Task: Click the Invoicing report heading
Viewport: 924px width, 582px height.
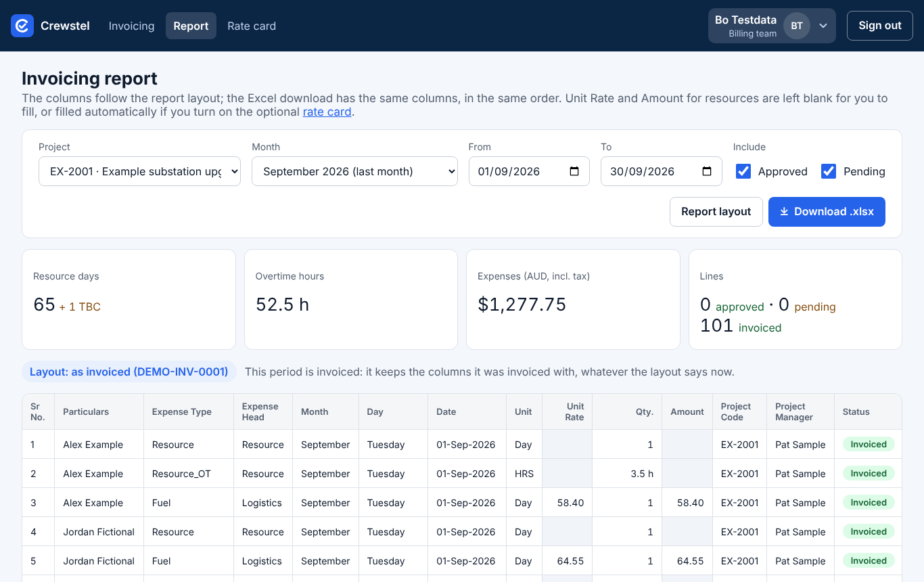Action: coord(89,79)
